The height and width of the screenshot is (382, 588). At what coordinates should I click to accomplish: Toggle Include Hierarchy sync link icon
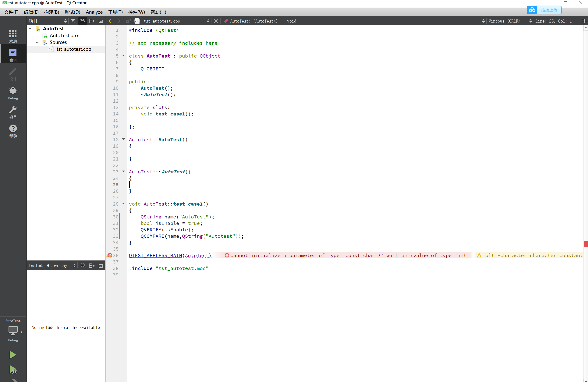pyautogui.click(x=82, y=265)
